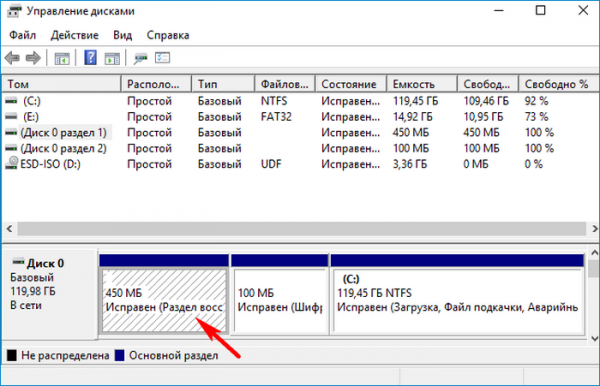
Task: Open the Действие menu
Action: click(75, 35)
